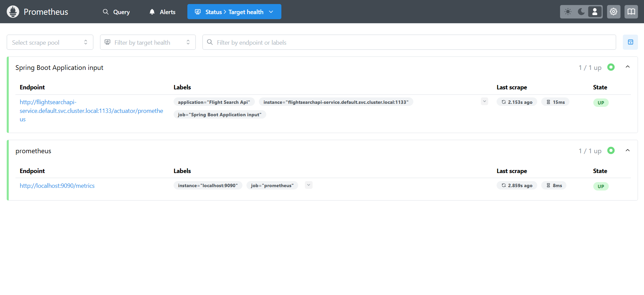644x295 pixels.
Task: Click the search magnifier in endpoint filter
Action: [210, 42]
